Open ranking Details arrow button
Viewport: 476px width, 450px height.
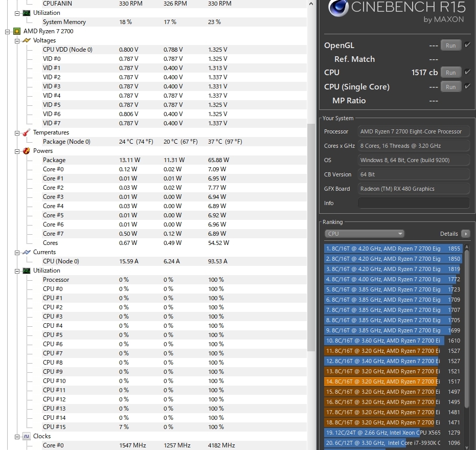(x=466, y=234)
